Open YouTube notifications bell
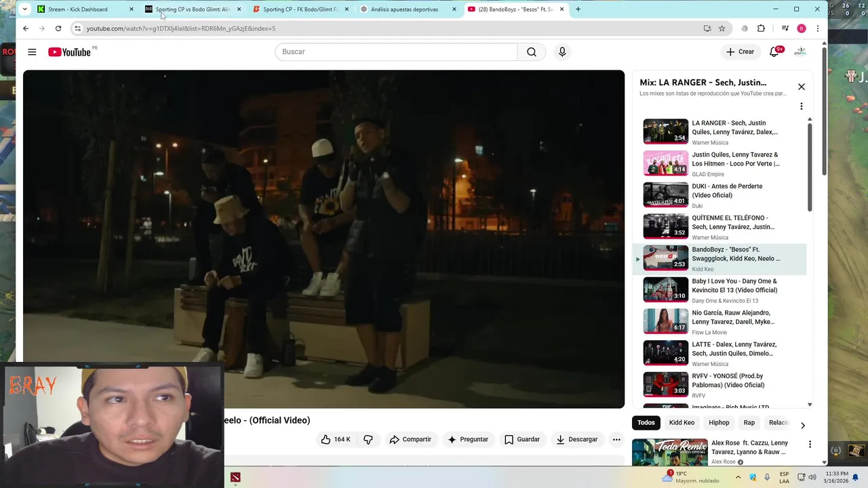Screen dimensions: 868x488 pyautogui.click(x=774, y=52)
